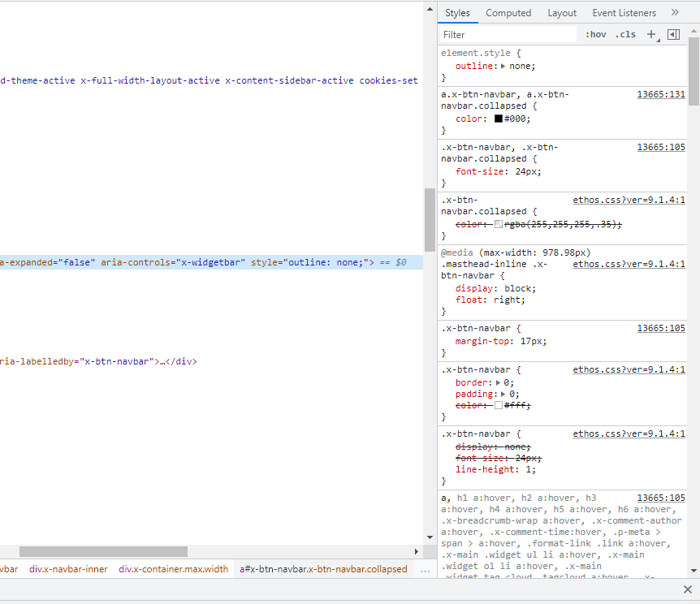Switch to the Styles tab

coord(457,13)
